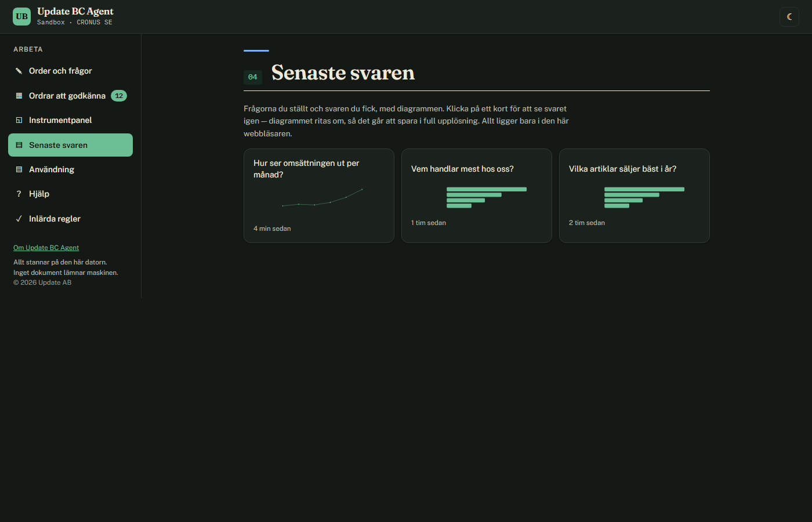Go to Ordrar att godkänna
Image resolution: width=812 pixels, height=522 pixels.
coord(70,96)
